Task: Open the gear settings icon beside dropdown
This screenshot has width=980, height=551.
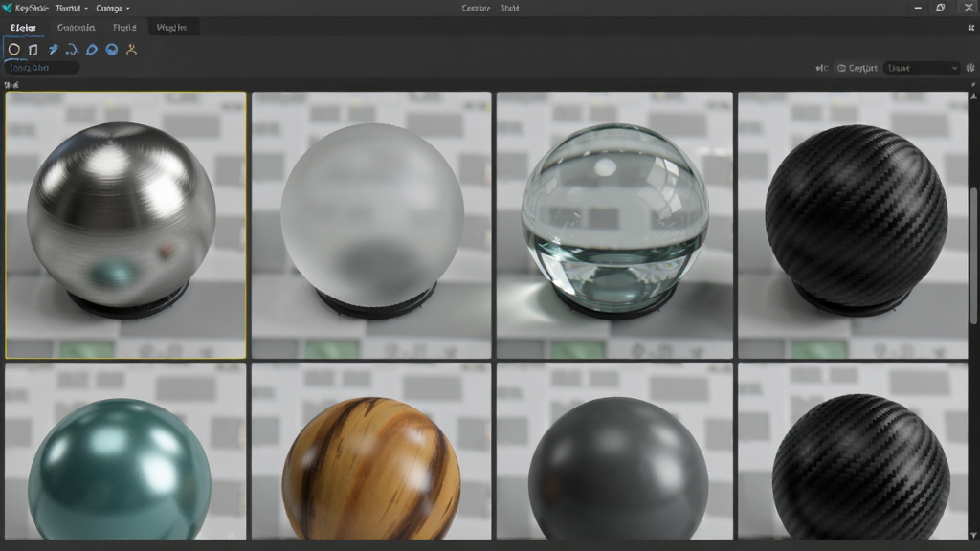Action: pos(970,68)
